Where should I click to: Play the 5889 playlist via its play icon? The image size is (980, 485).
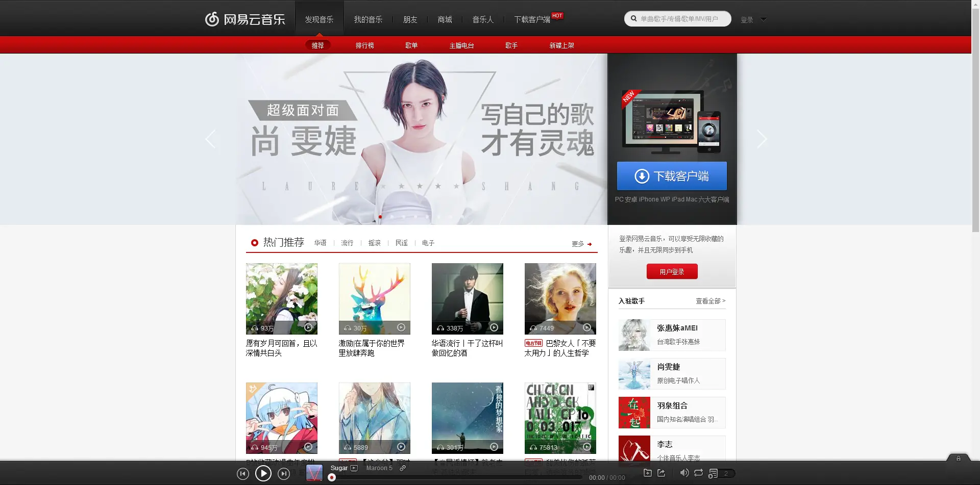click(x=401, y=447)
